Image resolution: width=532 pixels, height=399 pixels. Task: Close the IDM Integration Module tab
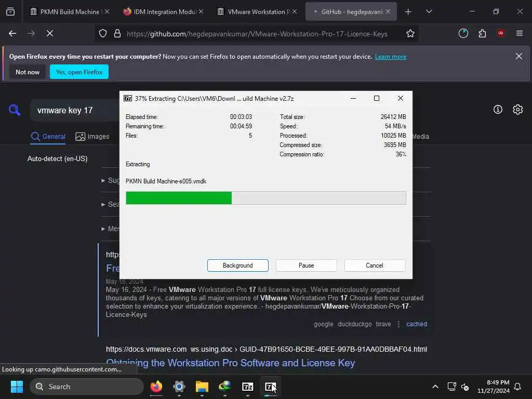tap(201, 11)
